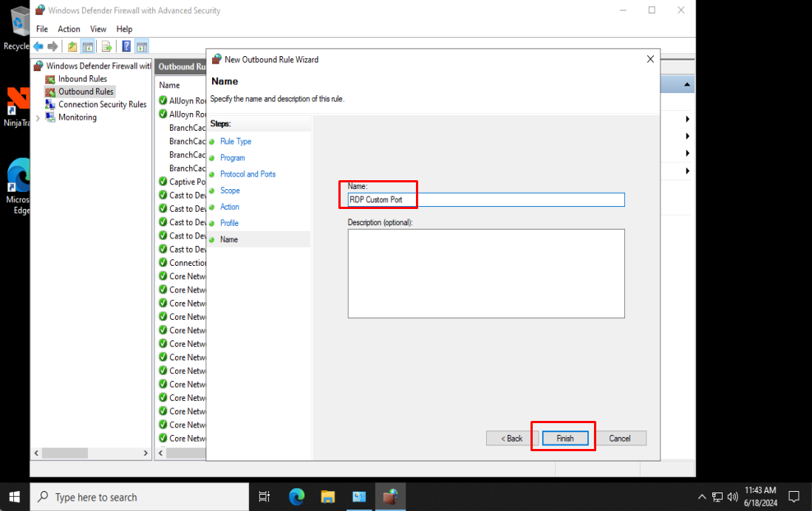Click the Back button in wizard
The width and height of the screenshot is (812, 511).
tap(511, 439)
